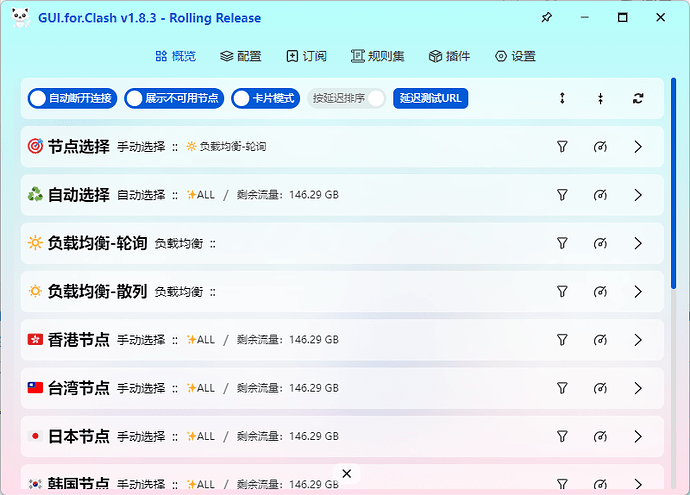Click the vertical scrollbar thumb
690x495 pixels.
tap(673, 183)
